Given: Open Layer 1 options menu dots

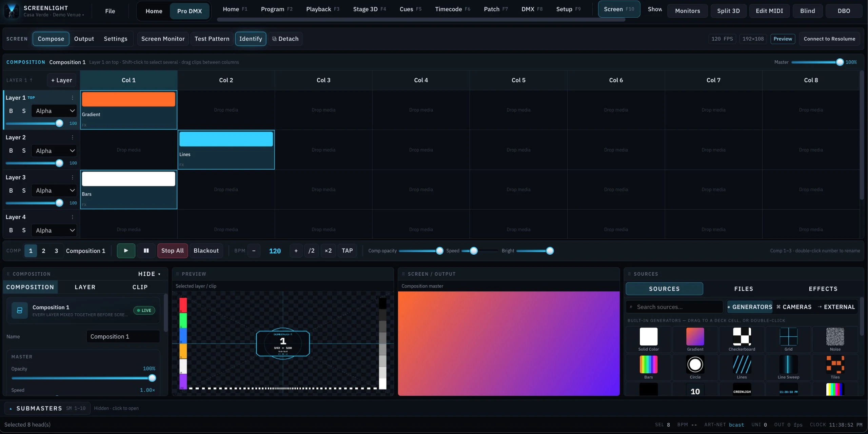Looking at the screenshot, I should pos(72,98).
